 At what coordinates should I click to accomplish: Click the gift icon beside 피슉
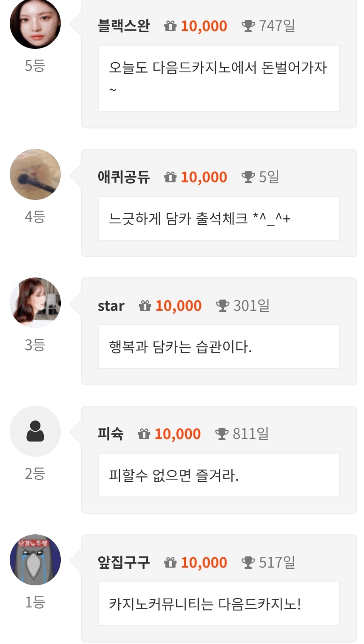(144, 434)
